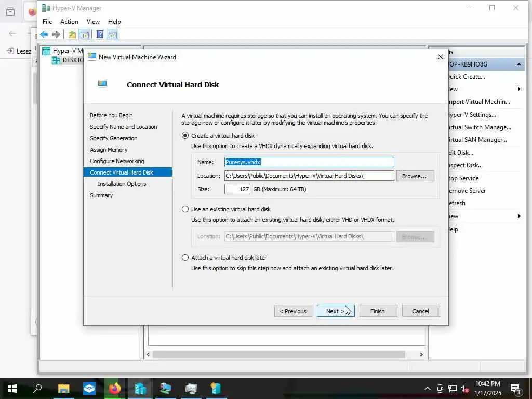Click the Up one level folder icon
The height and width of the screenshot is (399, 532).
click(72, 35)
